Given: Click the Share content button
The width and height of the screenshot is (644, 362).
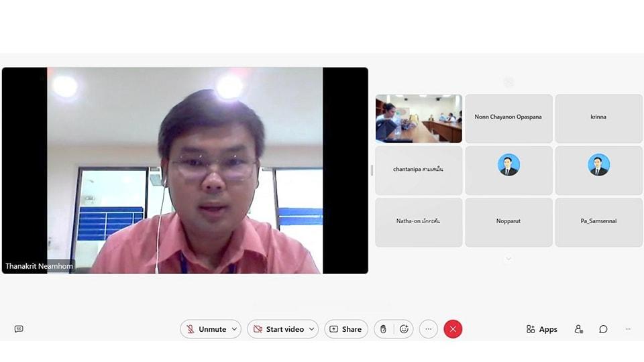Looking at the screenshot, I should click(x=346, y=329).
